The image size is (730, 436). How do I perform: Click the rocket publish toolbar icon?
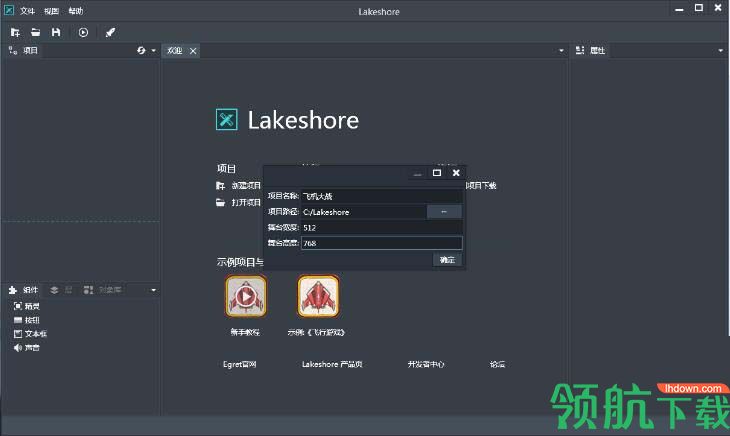110,32
